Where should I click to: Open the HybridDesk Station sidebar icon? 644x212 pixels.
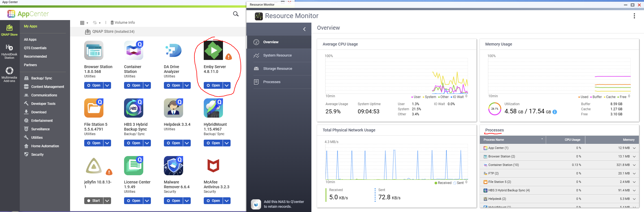[x=9, y=51]
